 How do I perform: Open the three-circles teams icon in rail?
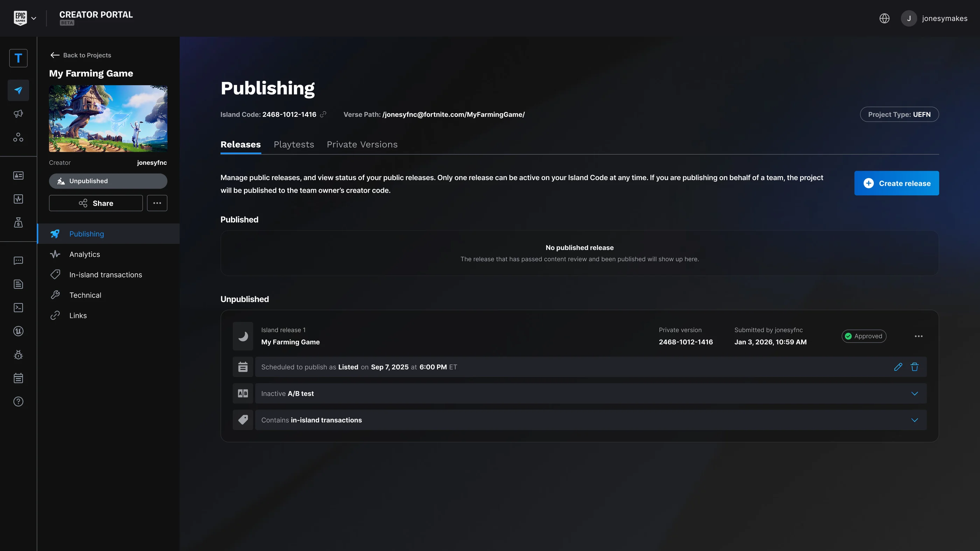pos(18,137)
